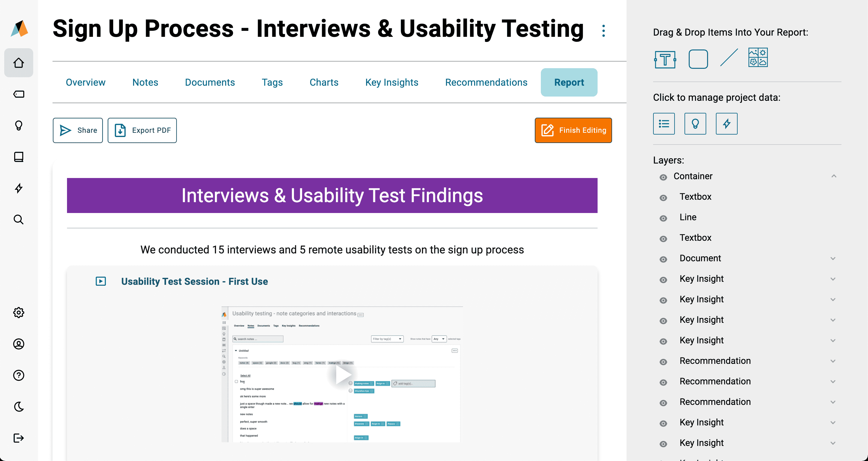Expand the Document layer chevron
The image size is (868, 461).
tap(833, 258)
